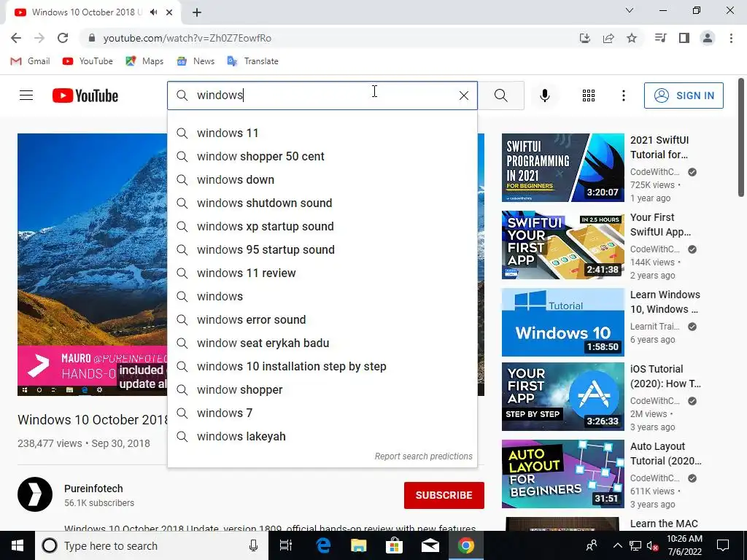This screenshot has height=560, width=747.
Task: Open Chrome's three-dot menu
Action: coord(731,38)
